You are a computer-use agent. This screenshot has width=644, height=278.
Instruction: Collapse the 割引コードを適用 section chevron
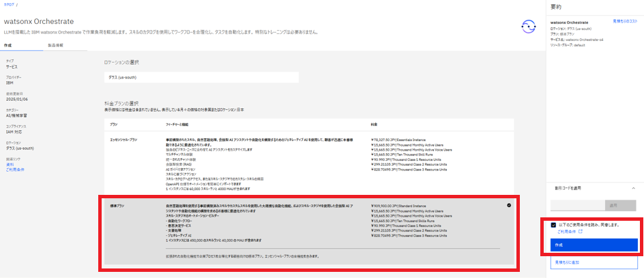pos(632,187)
